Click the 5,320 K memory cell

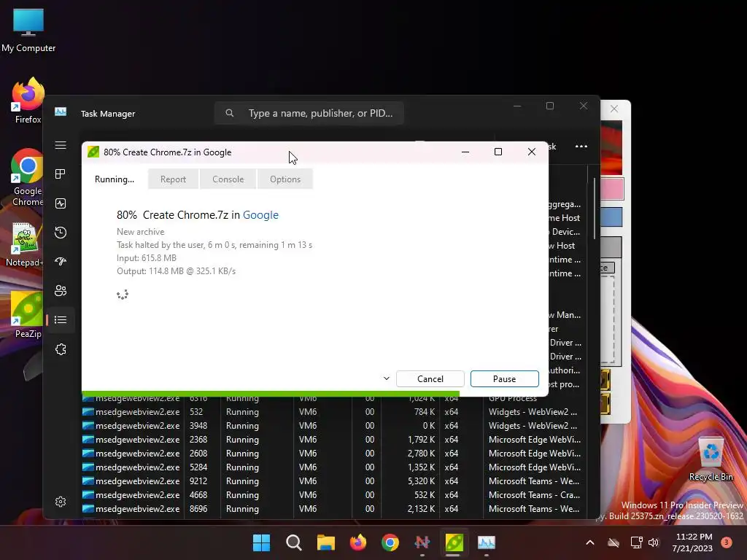[x=421, y=481]
